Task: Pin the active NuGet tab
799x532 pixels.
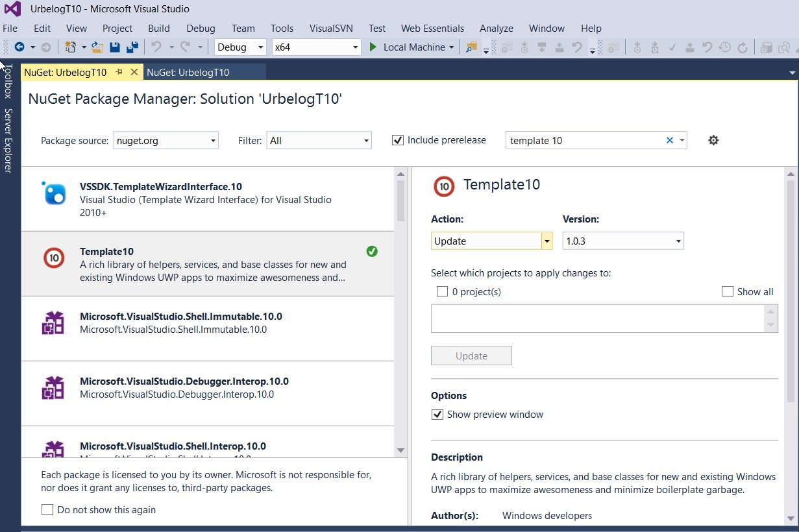Action: pyautogui.click(x=119, y=72)
